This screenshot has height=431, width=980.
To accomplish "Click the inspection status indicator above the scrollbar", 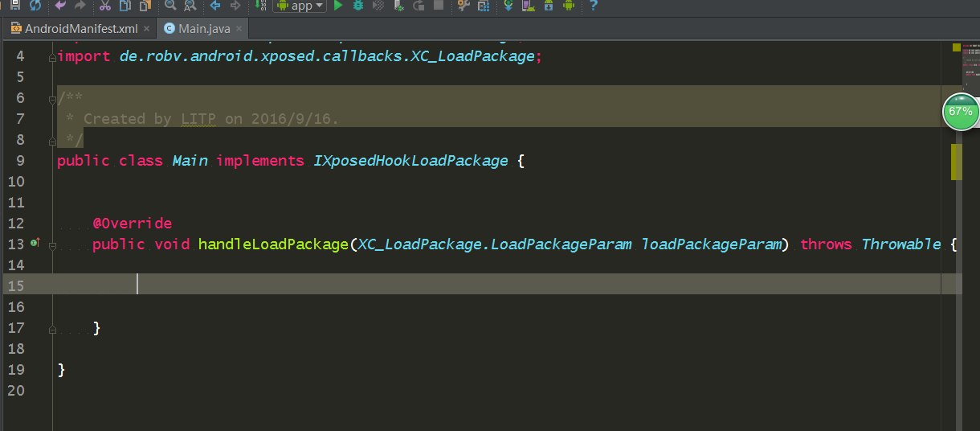I will click(x=956, y=47).
